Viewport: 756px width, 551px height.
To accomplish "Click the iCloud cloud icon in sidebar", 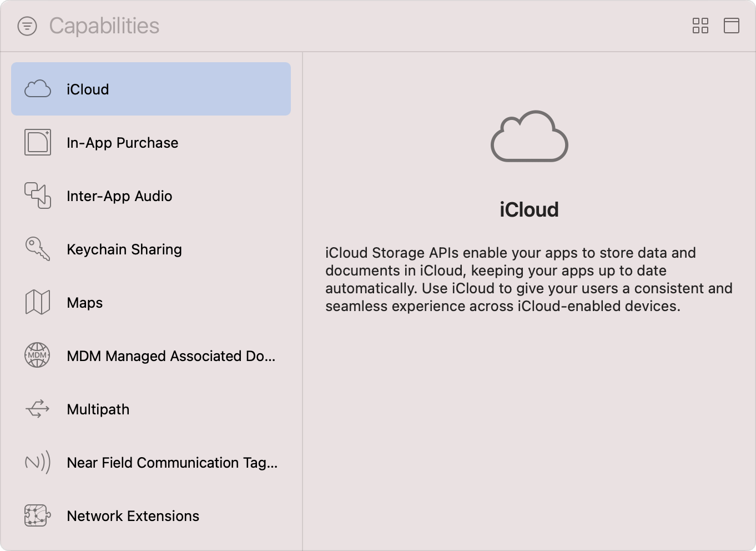I will point(37,88).
